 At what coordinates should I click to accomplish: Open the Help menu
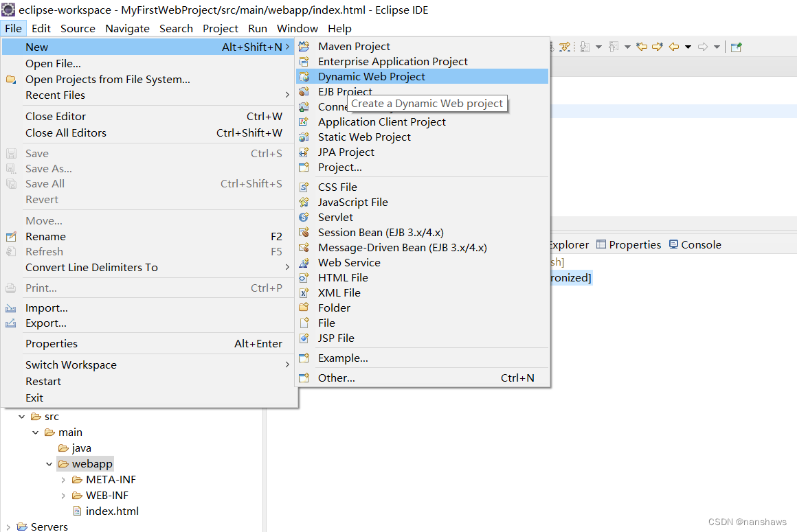click(x=339, y=28)
